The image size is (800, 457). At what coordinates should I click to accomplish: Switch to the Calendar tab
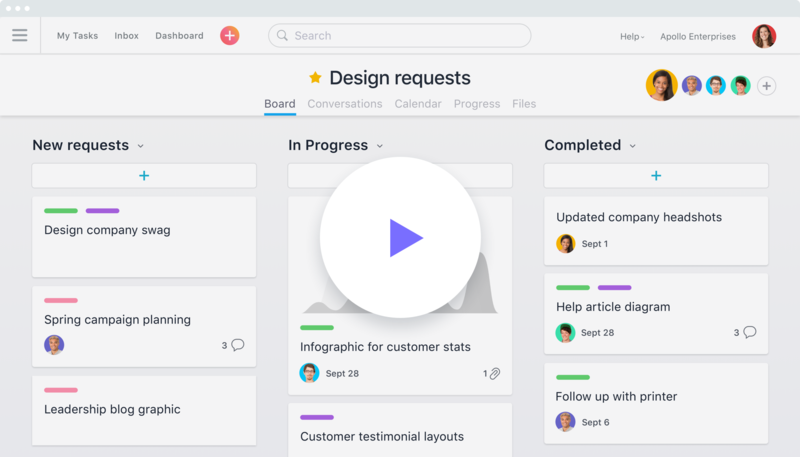(x=418, y=104)
